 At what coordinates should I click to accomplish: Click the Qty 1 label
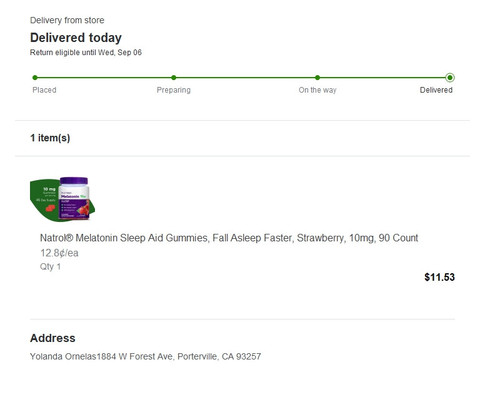[50, 267]
